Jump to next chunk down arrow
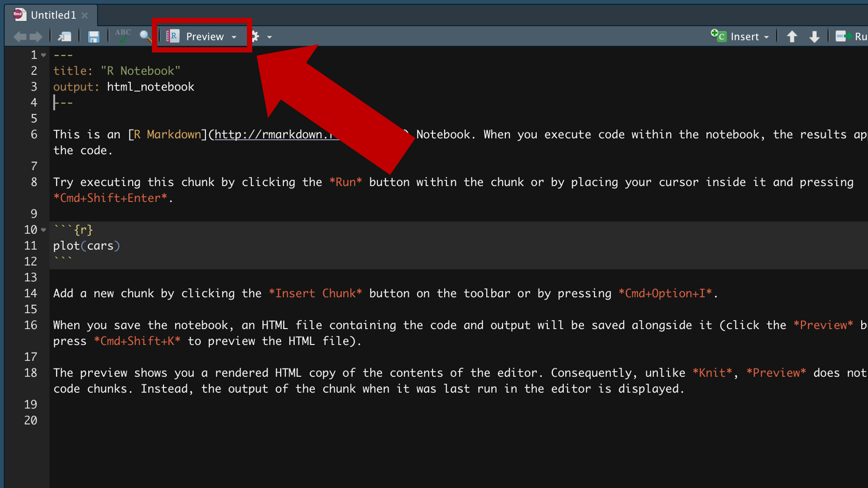This screenshot has width=868, height=488. click(814, 37)
